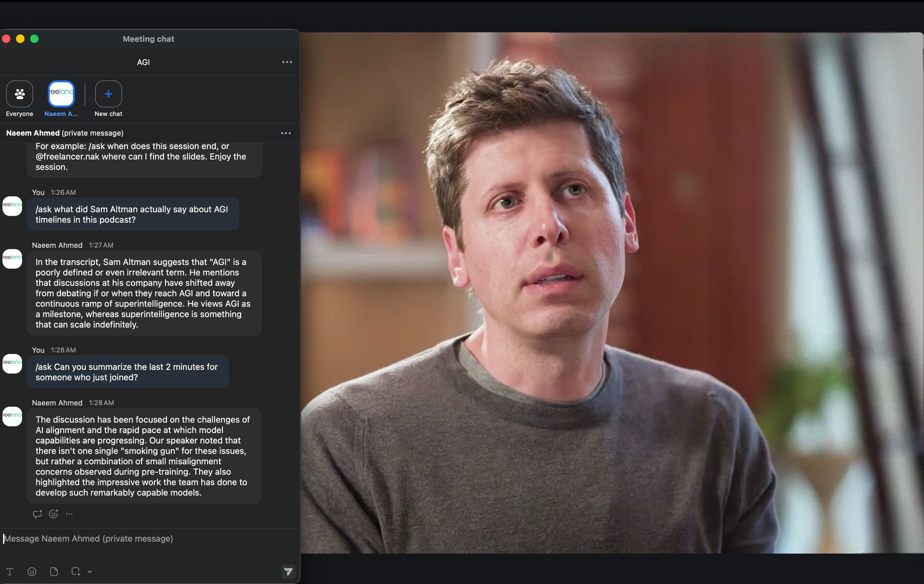Click the Naeem Ahmed name at 1:27 AM
This screenshot has height=584, width=924.
[57, 245]
